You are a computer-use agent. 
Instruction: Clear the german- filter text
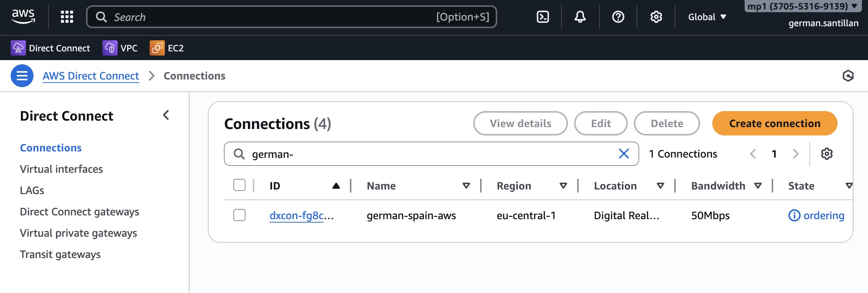[624, 154]
